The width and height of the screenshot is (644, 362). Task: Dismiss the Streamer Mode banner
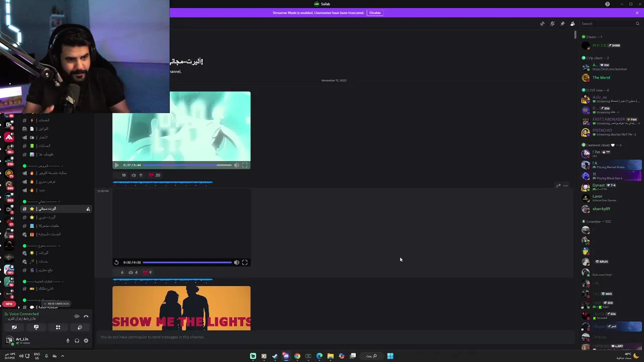point(637,13)
